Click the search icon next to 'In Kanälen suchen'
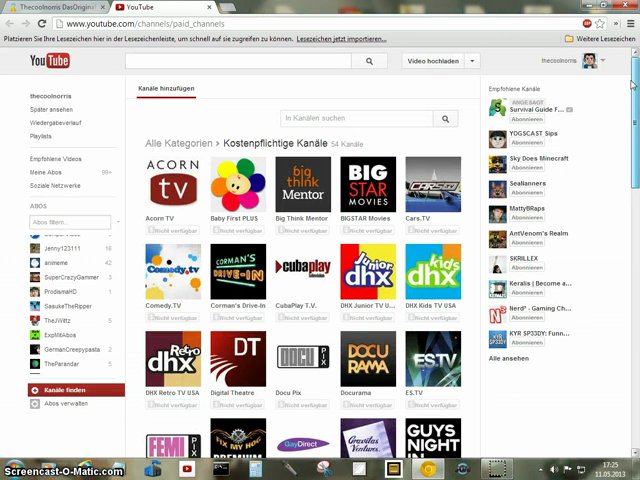Image resolution: width=640 pixels, height=480 pixels. click(x=446, y=119)
